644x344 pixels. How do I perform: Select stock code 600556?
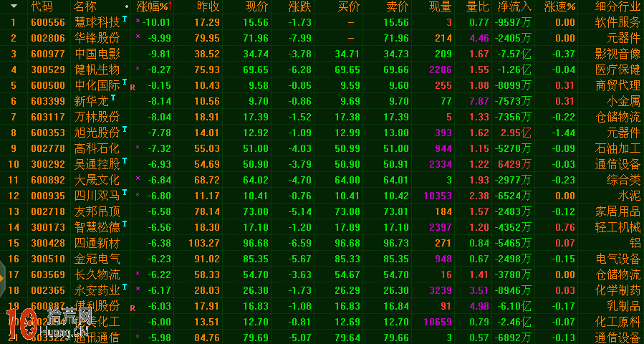pos(48,23)
